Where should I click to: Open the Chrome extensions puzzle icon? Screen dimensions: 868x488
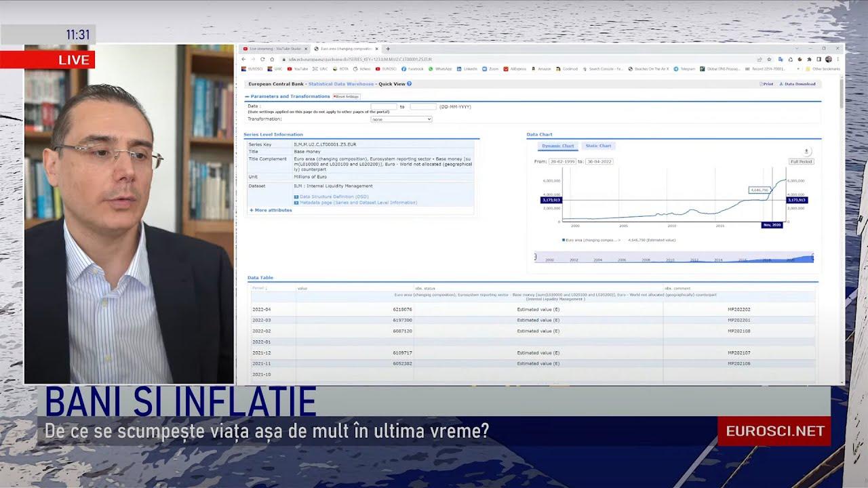pos(810,59)
